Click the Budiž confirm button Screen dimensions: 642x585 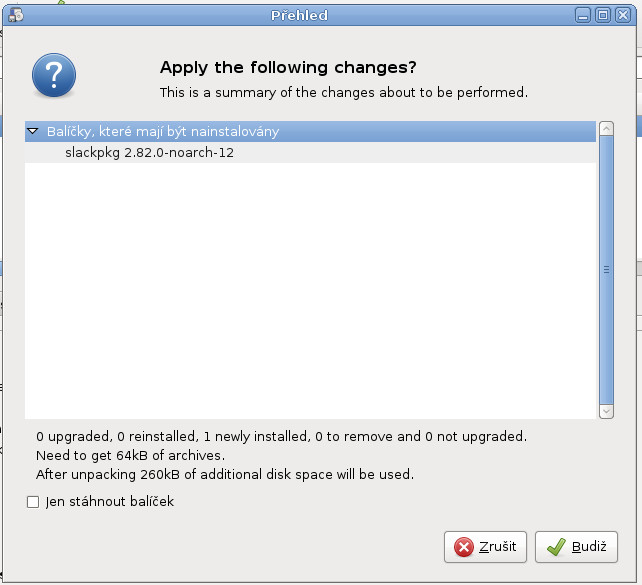point(576,547)
